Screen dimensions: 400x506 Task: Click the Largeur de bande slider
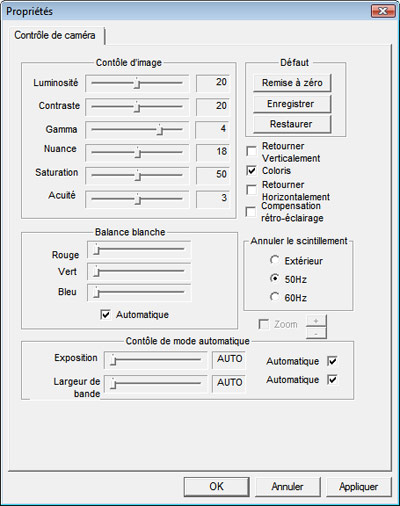155,384
